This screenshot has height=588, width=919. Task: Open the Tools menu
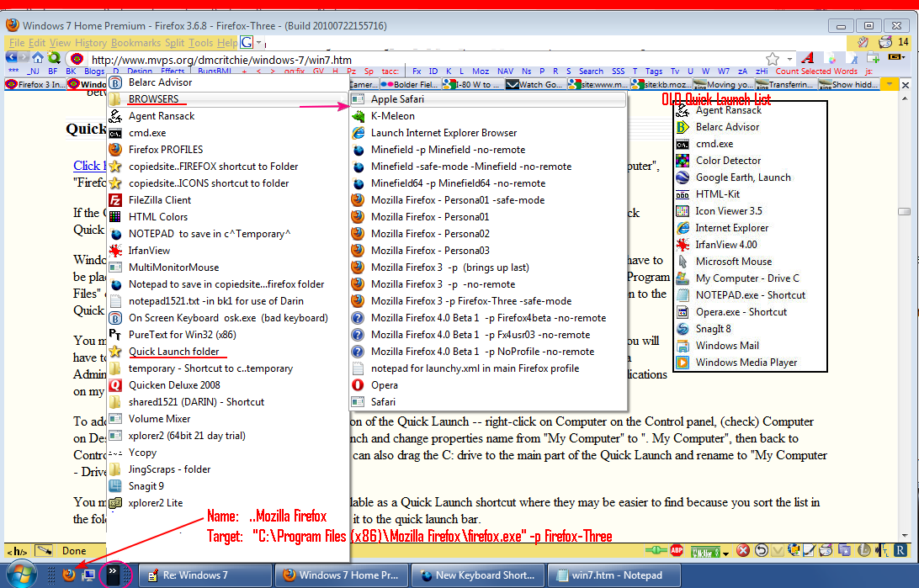(x=200, y=43)
